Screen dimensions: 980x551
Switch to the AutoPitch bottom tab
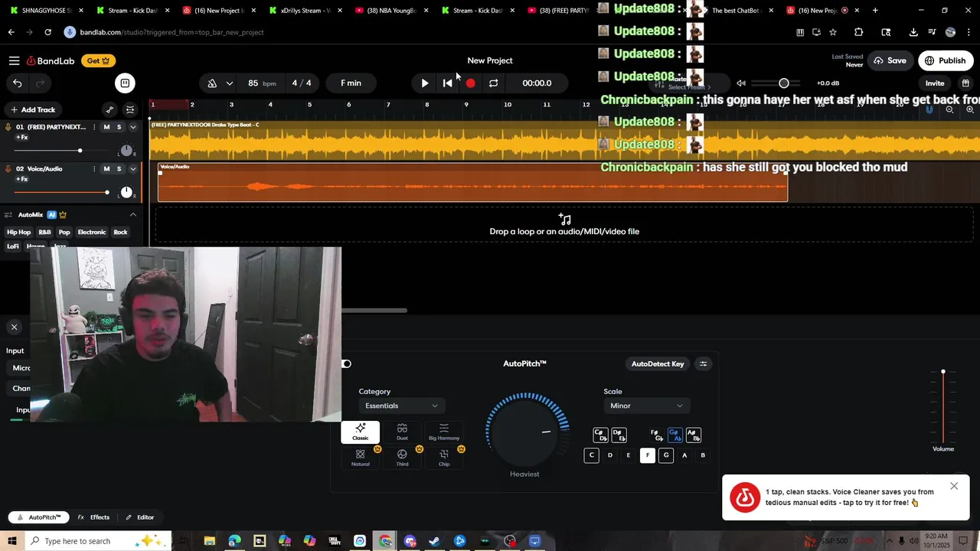point(39,517)
